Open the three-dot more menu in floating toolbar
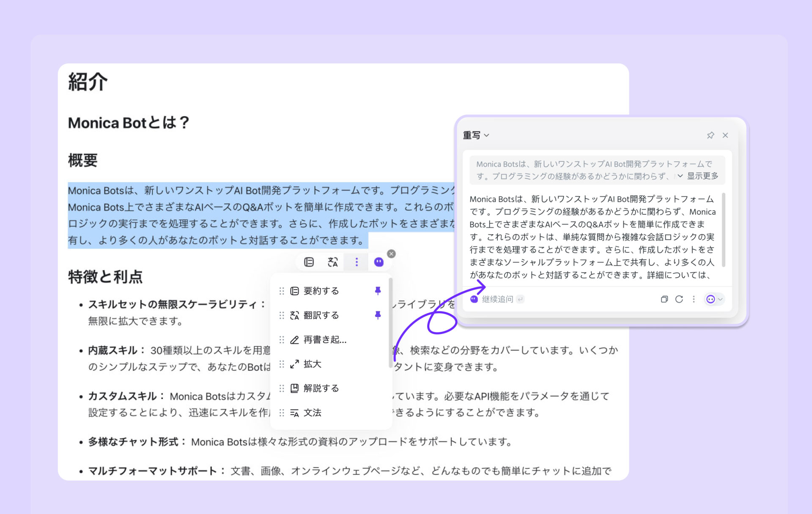 click(x=357, y=262)
